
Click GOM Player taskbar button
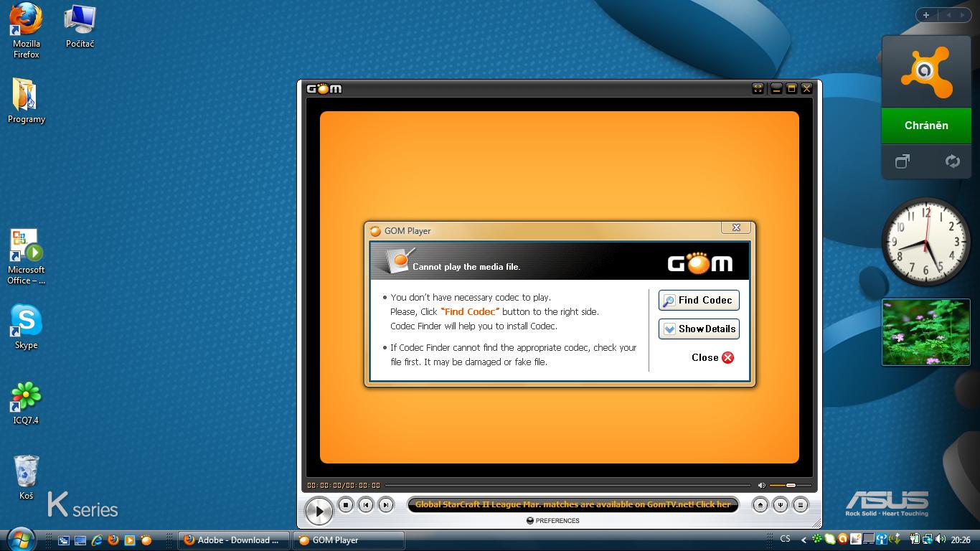(348, 540)
